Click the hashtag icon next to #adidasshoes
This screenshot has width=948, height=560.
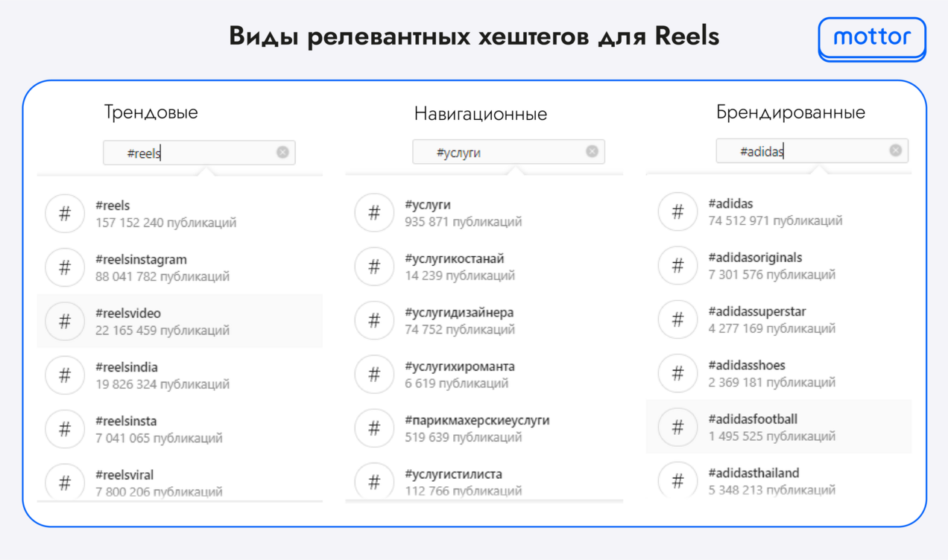click(x=677, y=373)
